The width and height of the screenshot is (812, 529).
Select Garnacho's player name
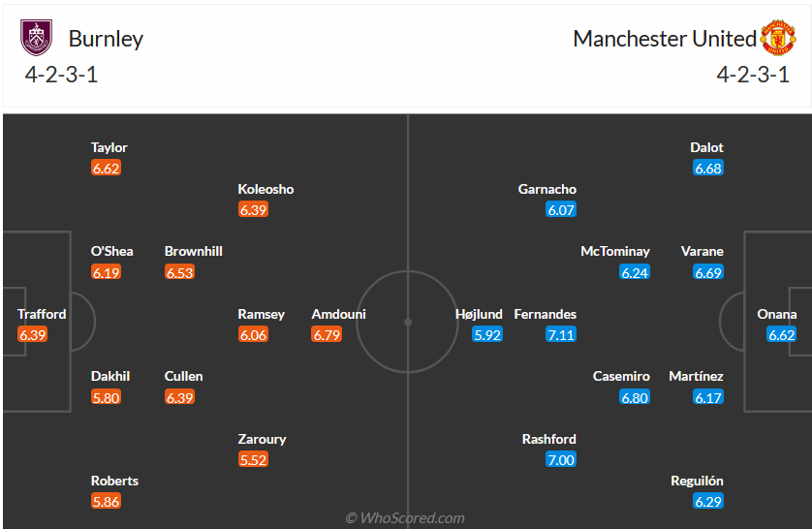click(x=547, y=189)
